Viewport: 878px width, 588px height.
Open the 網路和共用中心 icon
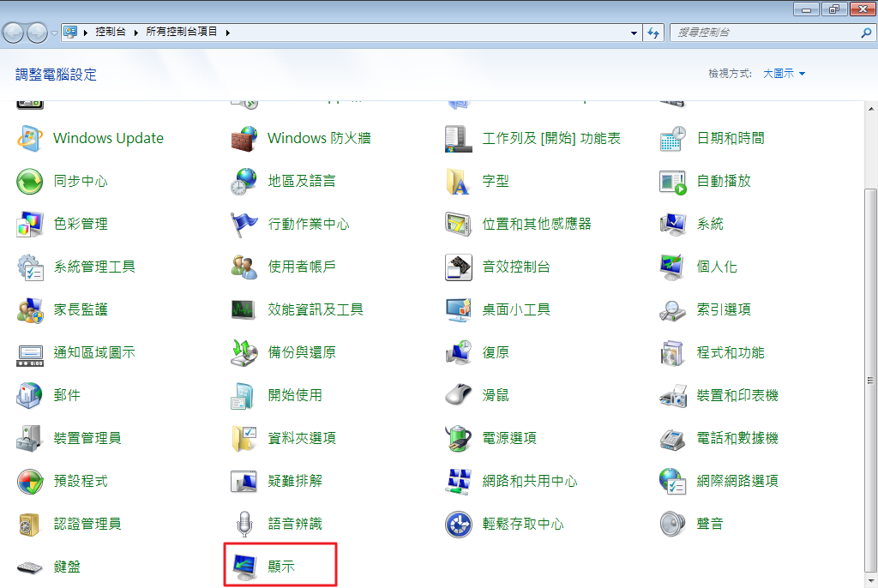(x=459, y=481)
